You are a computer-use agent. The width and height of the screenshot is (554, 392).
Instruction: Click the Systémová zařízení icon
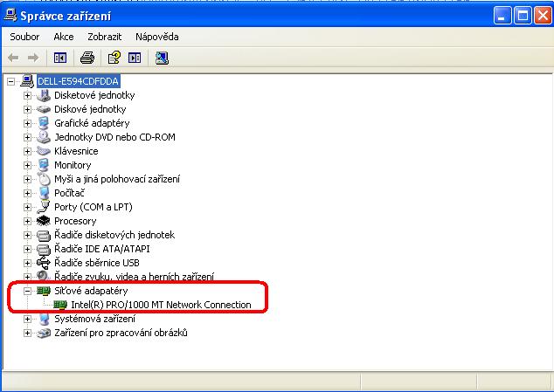[44, 319]
